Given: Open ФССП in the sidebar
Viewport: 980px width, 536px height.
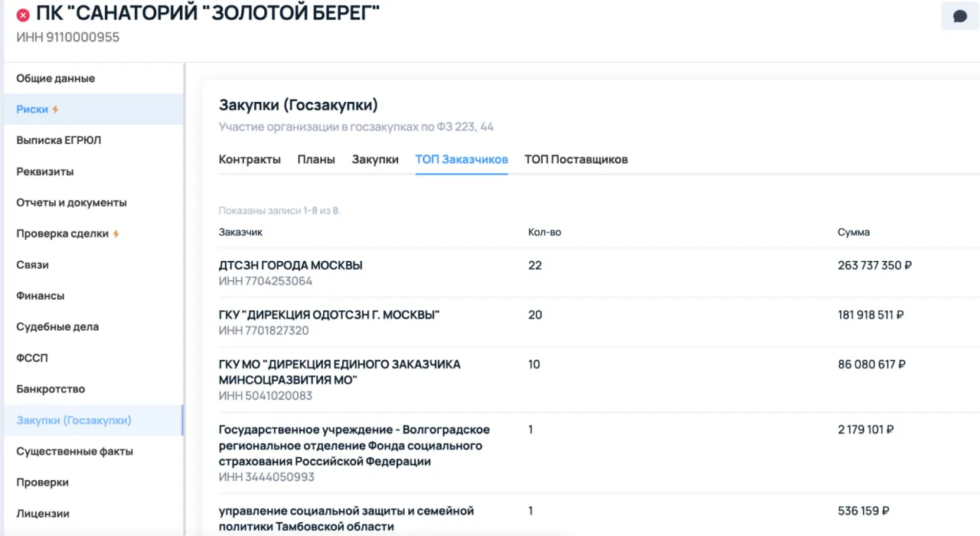Looking at the screenshot, I should click(x=32, y=358).
